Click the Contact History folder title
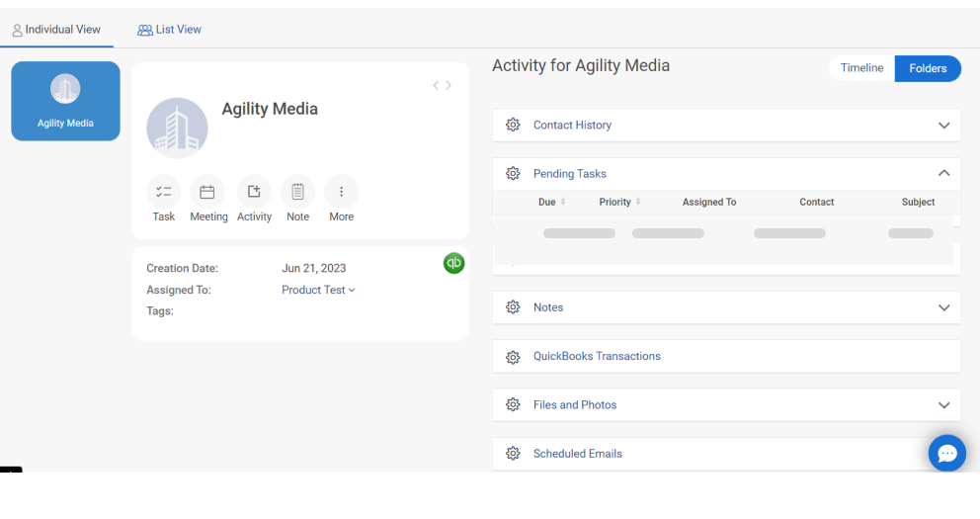 click(x=572, y=126)
